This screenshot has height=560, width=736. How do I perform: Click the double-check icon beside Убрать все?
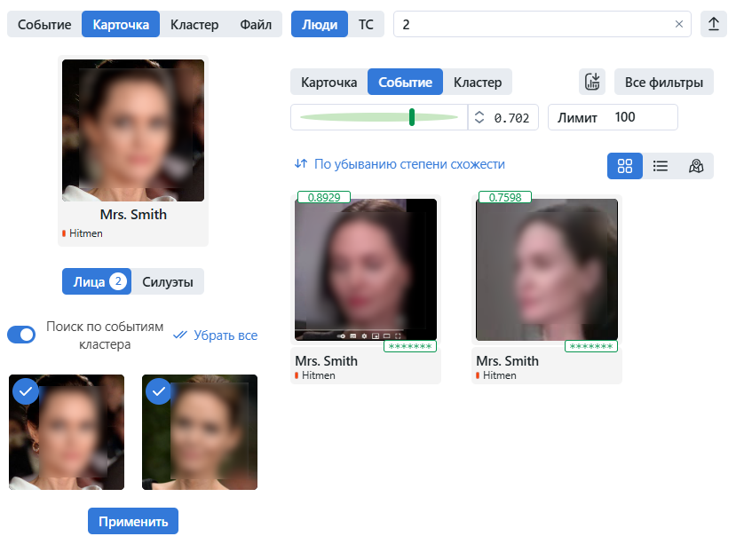coord(180,335)
